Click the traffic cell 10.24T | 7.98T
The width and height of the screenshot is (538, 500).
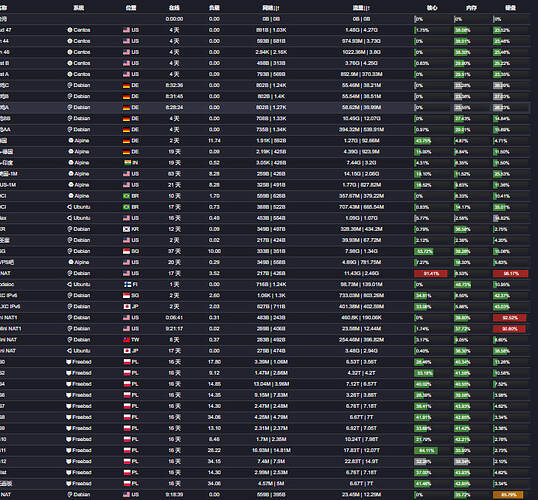(361, 439)
